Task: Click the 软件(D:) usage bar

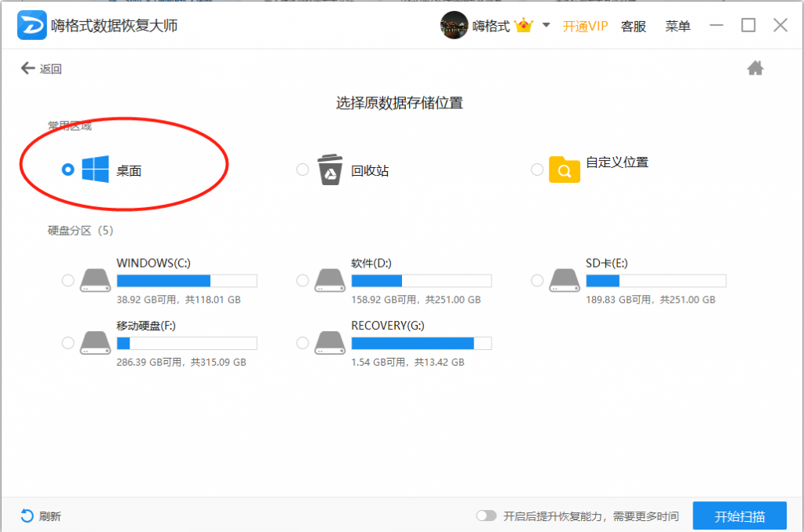Action: [x=422, y=281]
